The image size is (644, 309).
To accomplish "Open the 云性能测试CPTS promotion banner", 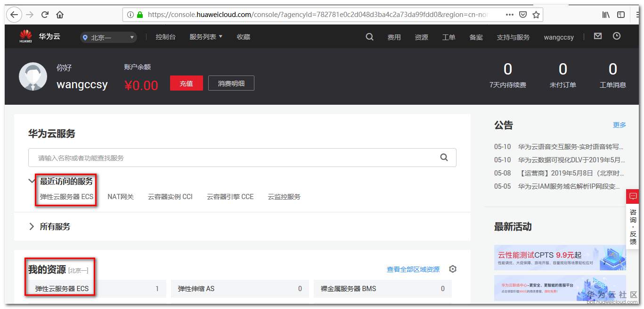I will point(560,258).
